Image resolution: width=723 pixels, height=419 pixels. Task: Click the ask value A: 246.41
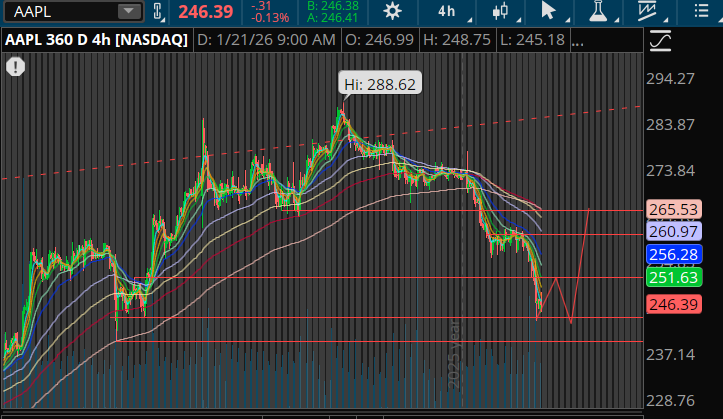[333, 18]
